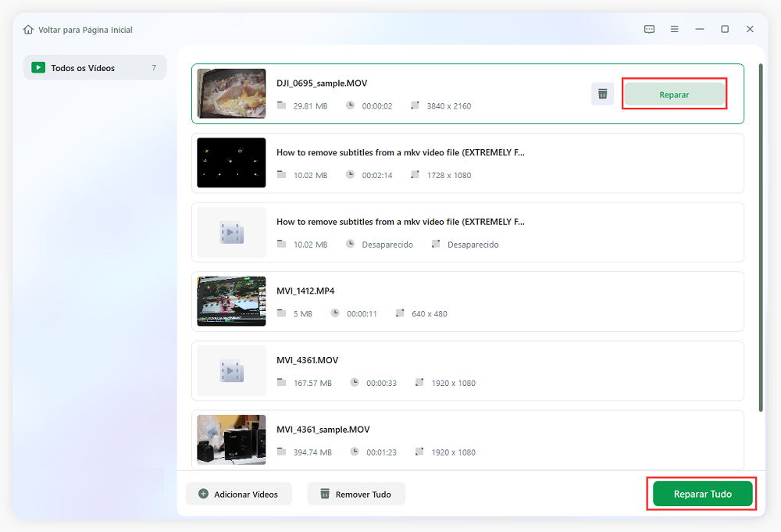Close the video repair window

tap(750, 30)
